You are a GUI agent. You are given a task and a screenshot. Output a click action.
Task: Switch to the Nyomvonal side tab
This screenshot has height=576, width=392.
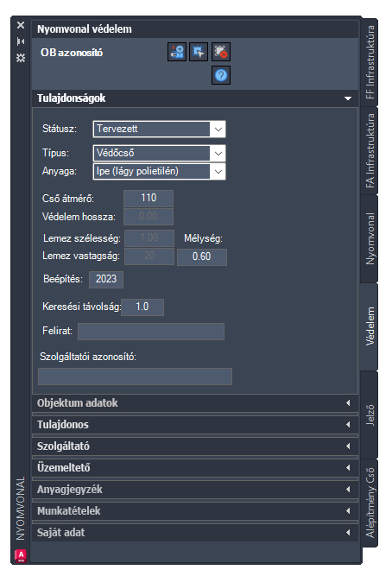[x=370, y=238]
